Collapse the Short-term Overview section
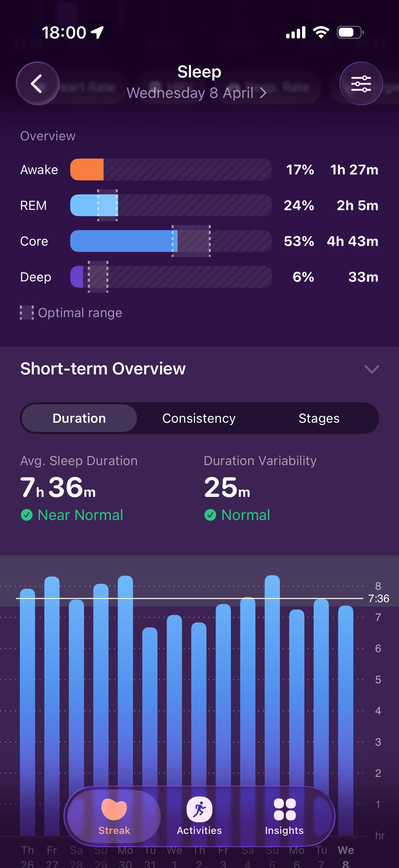The height and width of the screenshot is (868, 399). [372, 369]
